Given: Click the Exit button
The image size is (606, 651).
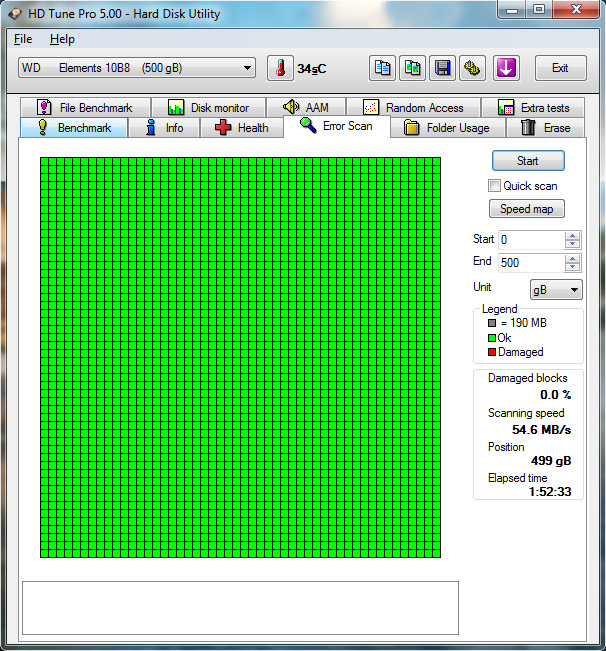Looking at the screenshot, I should click(560, 68).
